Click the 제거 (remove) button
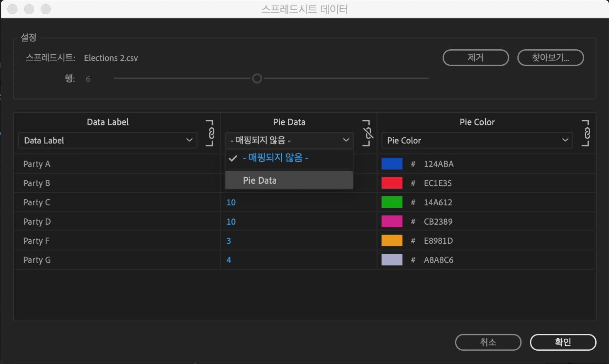Image resolution: width=609 pixels, height=364 pixels. coord(476,58)
